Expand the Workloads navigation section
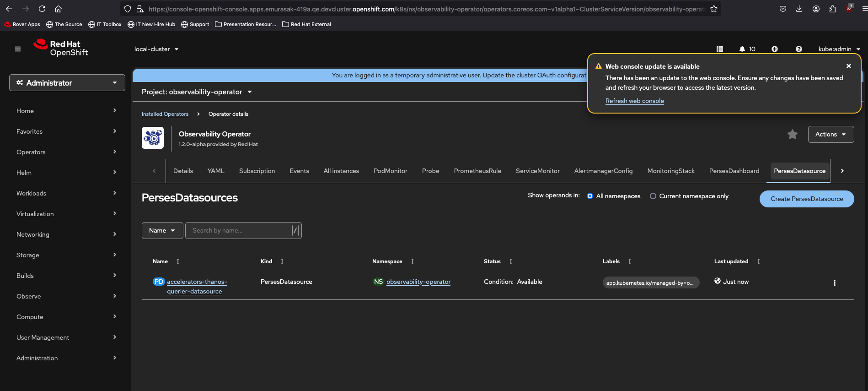Screen dimensions: 868x391 click(x=66, y=193)
